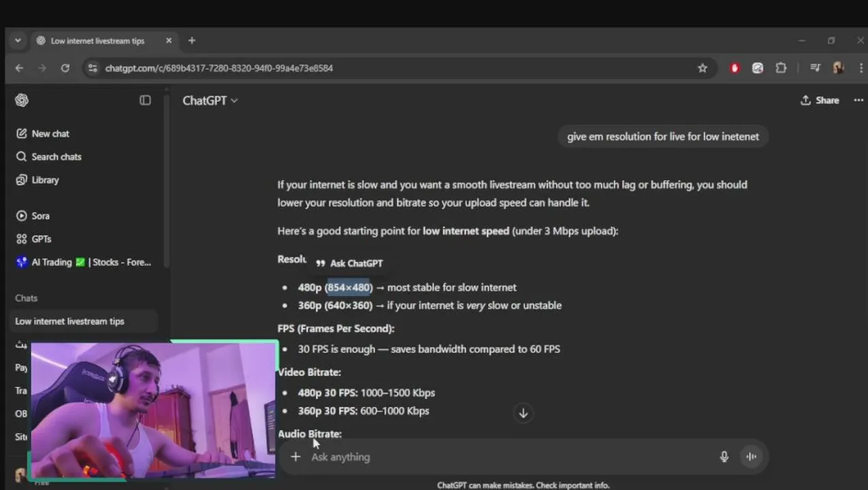Click the 30 FPS is enough line
868x490 pixels.
(429, 349)
